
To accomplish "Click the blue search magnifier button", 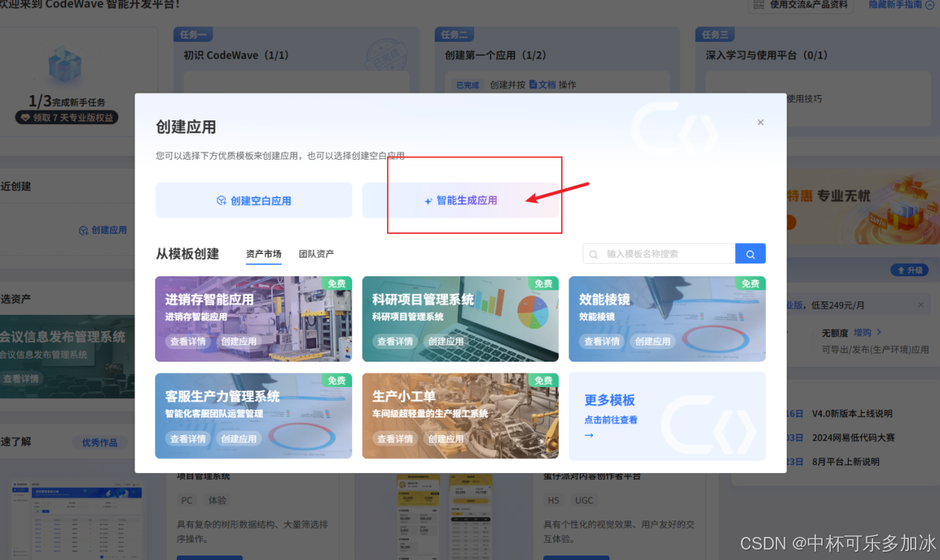I will click(751, 254).
